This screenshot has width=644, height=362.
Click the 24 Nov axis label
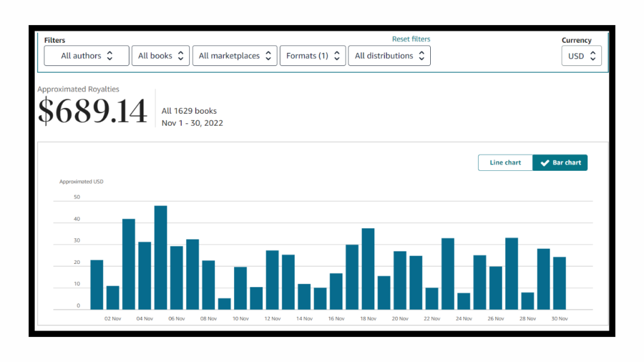coord(464,319)
